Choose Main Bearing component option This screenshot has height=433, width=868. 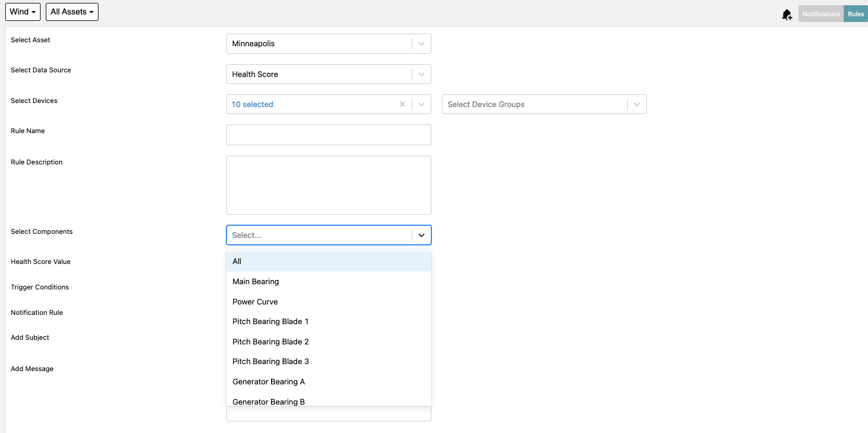329,281
